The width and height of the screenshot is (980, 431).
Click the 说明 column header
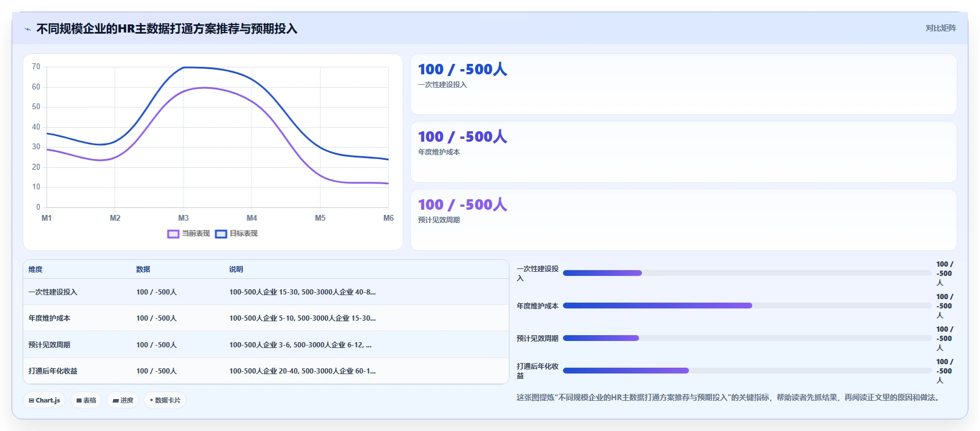[236, 270]
